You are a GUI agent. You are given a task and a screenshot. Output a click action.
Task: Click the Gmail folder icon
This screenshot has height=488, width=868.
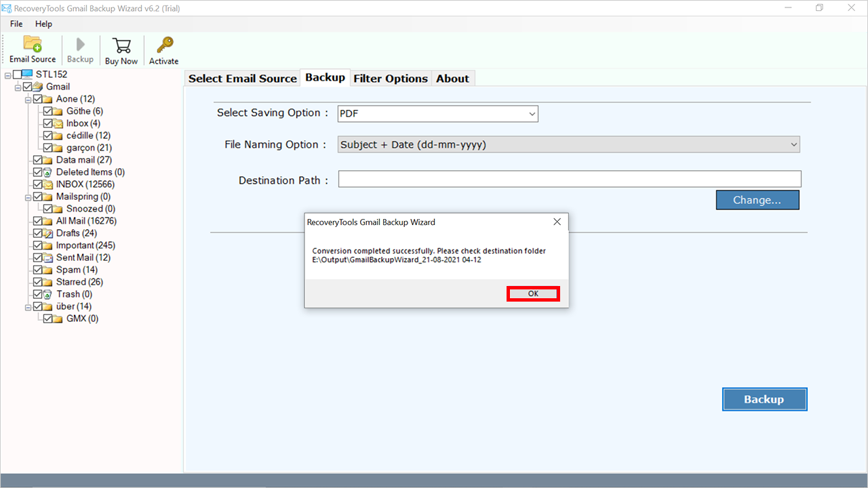pos(38,87)
